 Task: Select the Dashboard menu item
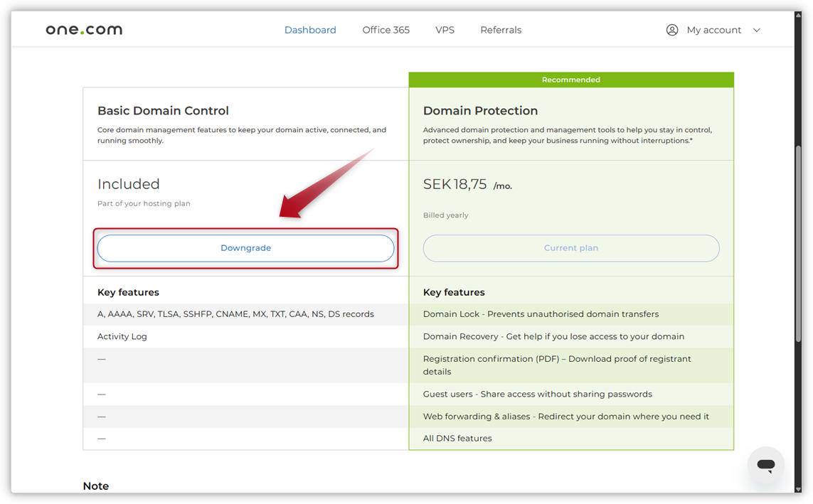[x=310, y=29]
